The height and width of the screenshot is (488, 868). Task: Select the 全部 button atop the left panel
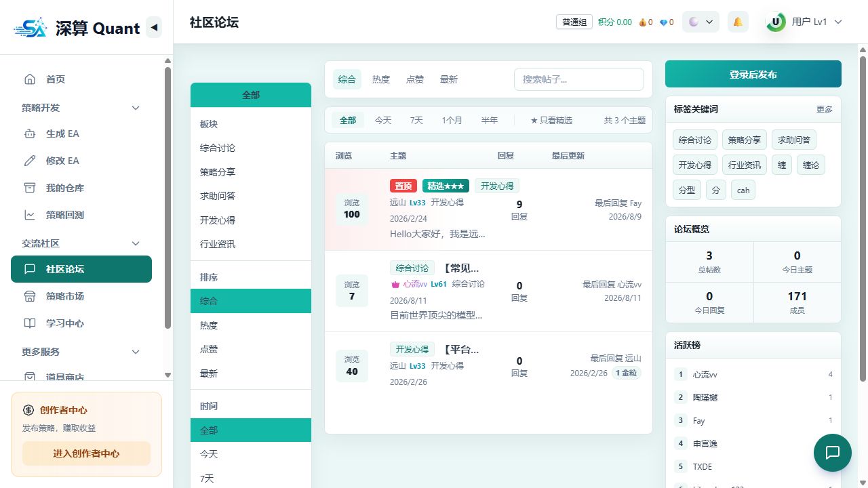(251, 95)
